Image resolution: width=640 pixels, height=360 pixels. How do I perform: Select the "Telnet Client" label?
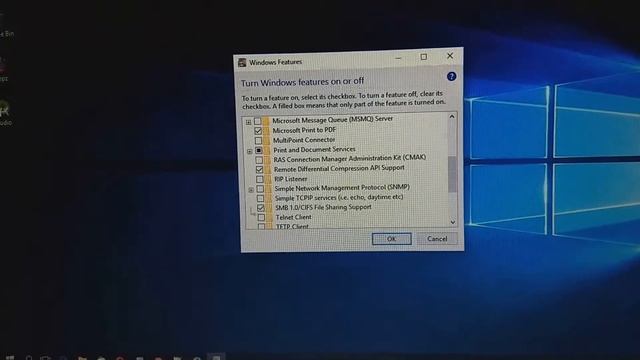[x=293, y=217]
